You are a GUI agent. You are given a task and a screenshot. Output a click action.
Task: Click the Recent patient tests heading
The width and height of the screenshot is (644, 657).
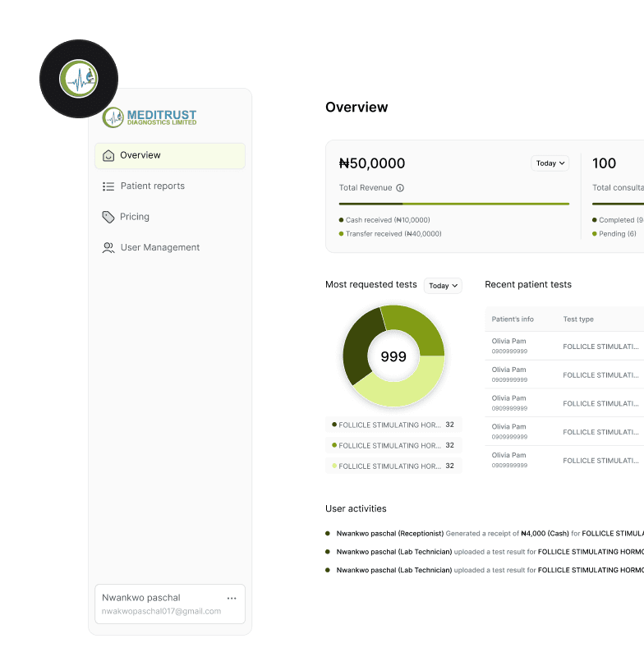point(528,284)
